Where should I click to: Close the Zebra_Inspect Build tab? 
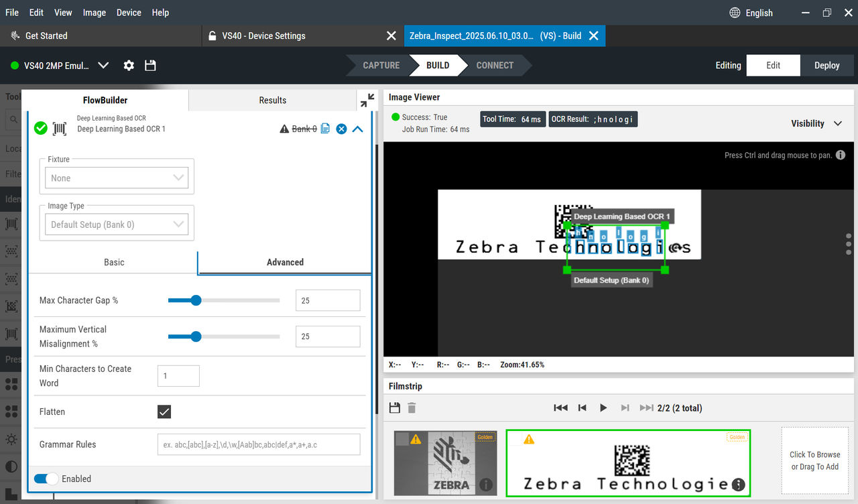coord(593,36)
